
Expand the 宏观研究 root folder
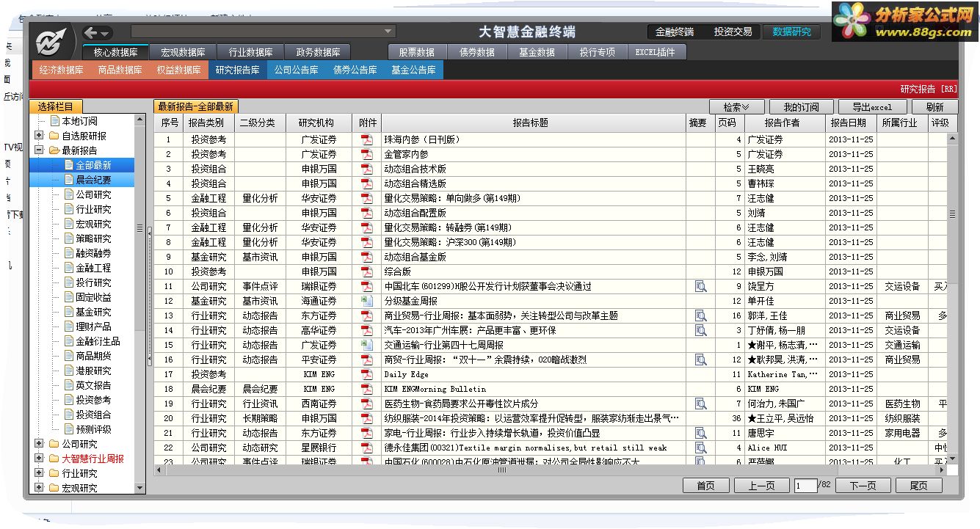coord(39,488)
